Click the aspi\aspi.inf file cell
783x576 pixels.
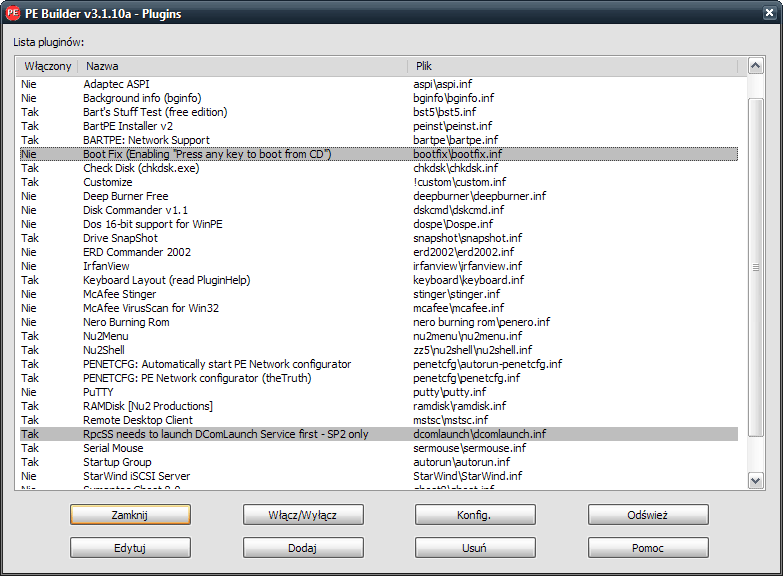[x=442, y=84]
